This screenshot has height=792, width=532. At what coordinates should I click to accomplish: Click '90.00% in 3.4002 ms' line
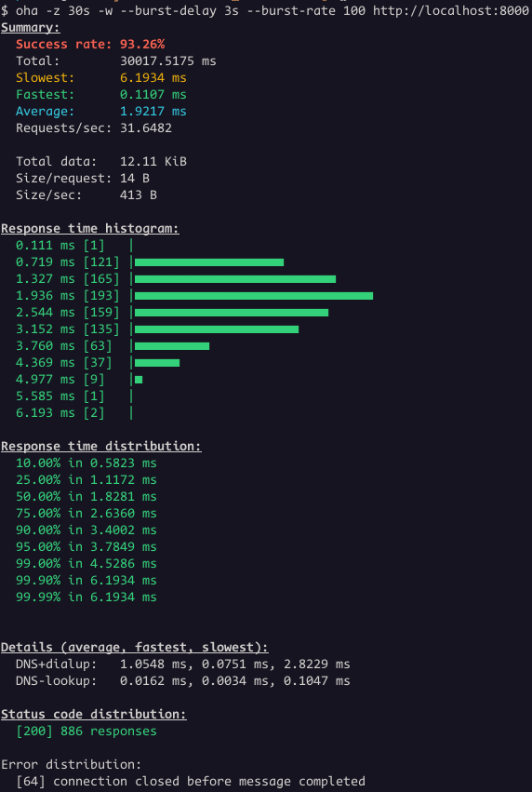click(x=86, y=530)
